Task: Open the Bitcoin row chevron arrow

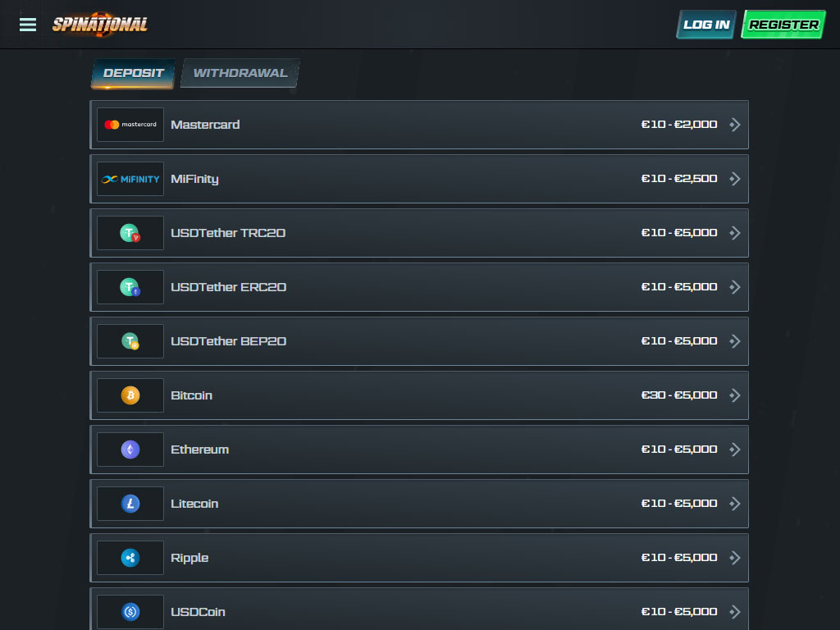Action: 735,395
